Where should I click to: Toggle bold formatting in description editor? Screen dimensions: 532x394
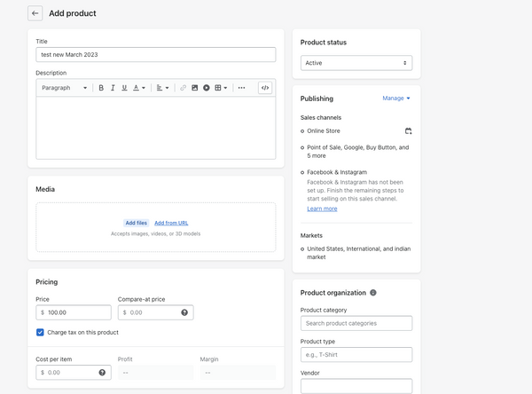pyautogui.click(x=101, y=88)
